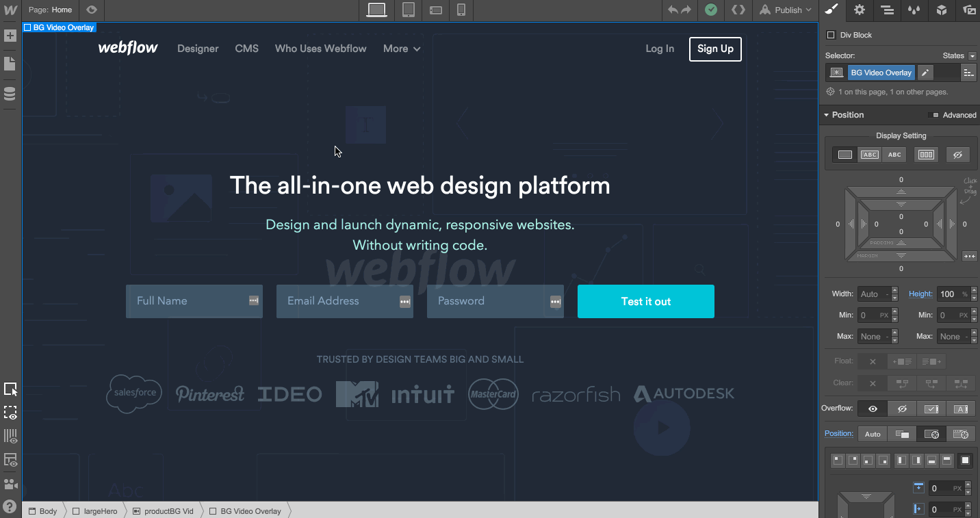Viewport: 980px width, 518px height.
Task: Open the help question mark icon
Action: click(10, 507)
